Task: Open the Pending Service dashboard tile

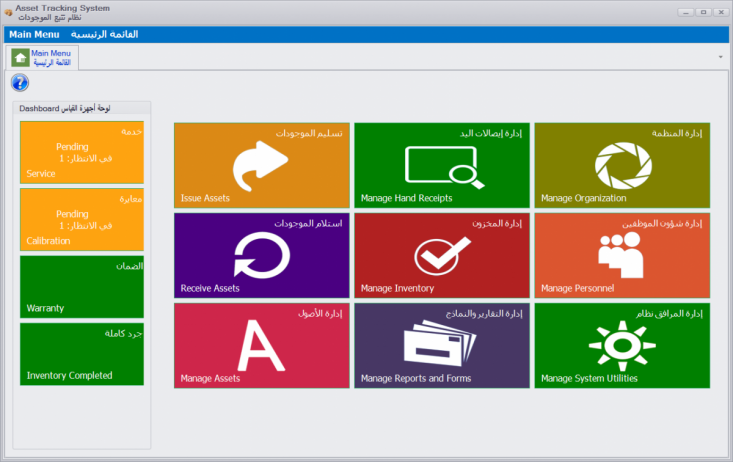Action: (x=82, y=153)
